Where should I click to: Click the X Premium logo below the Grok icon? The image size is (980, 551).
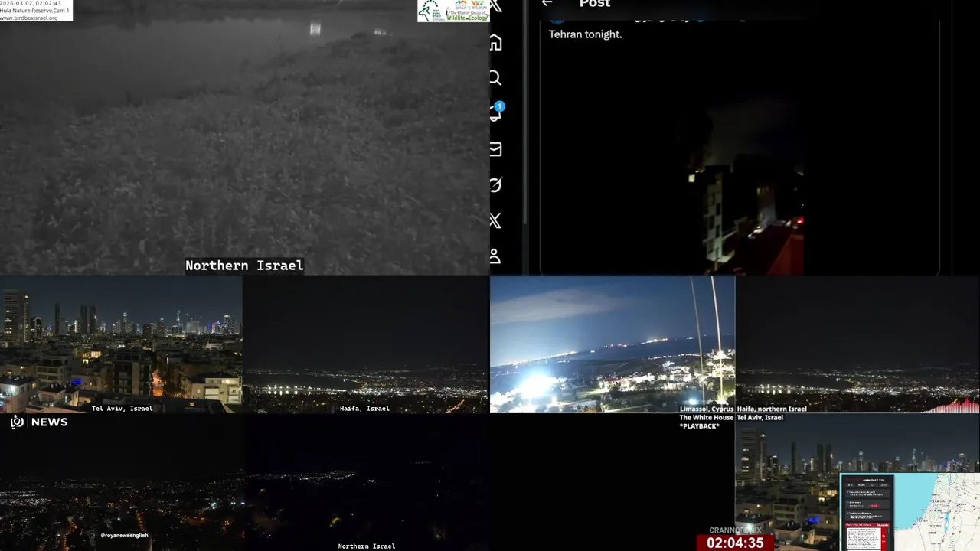coord(495,221)
